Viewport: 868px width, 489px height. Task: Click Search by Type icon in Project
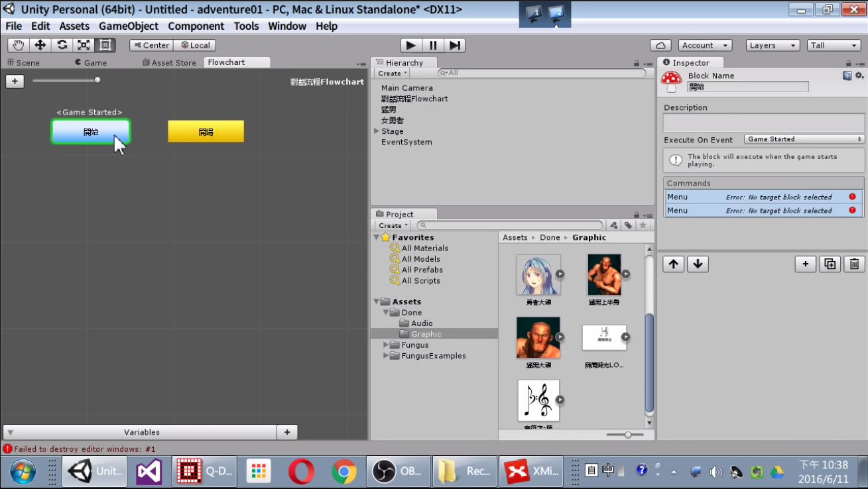coord(614,225)
